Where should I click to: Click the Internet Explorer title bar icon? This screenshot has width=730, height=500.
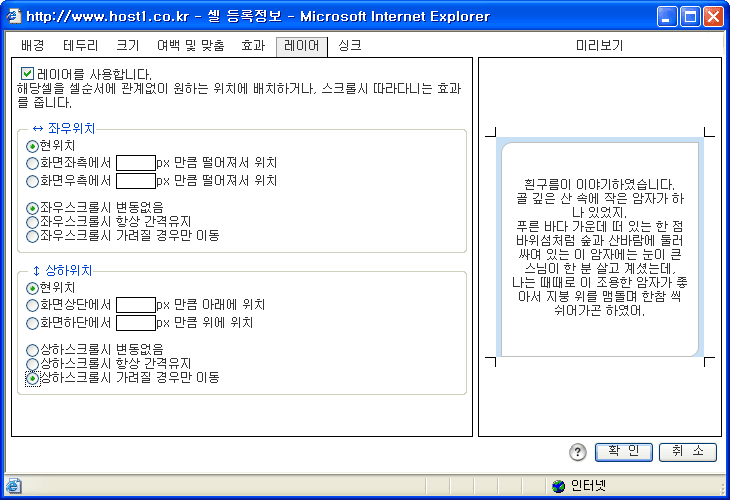(x=14, y=17)
